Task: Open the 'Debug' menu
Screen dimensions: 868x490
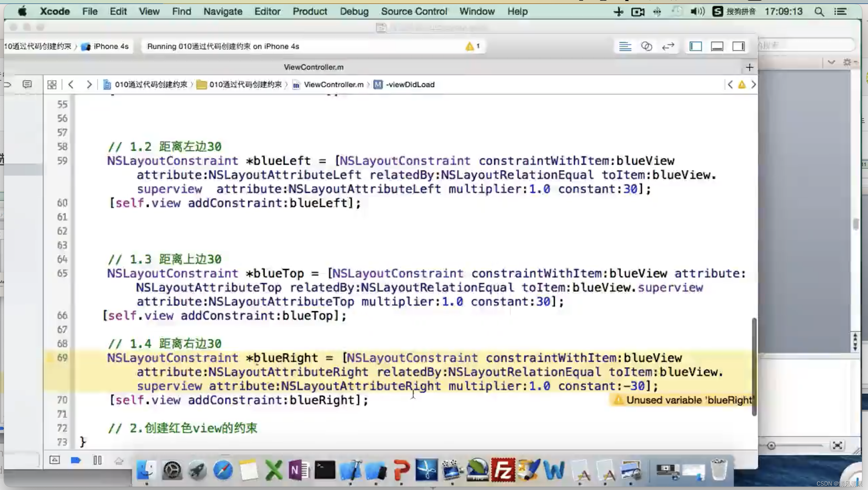Action: [x=354, y=11]
